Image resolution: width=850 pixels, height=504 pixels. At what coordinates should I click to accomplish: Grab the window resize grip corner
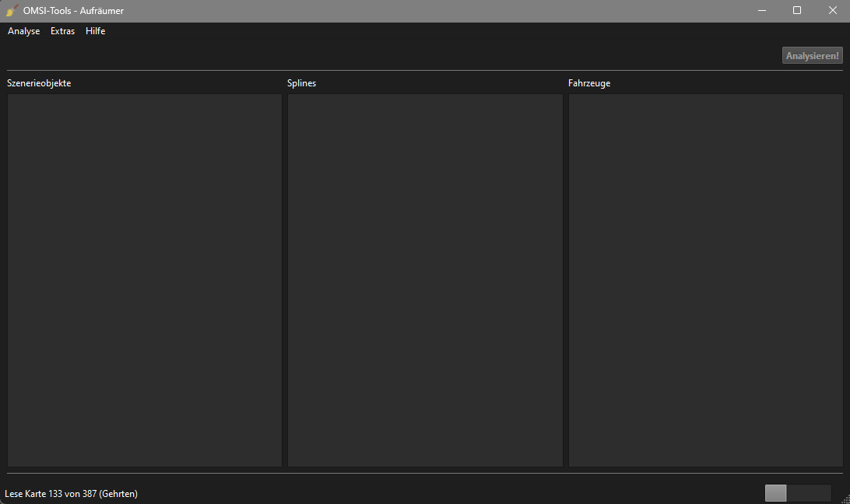coord(845,499)
